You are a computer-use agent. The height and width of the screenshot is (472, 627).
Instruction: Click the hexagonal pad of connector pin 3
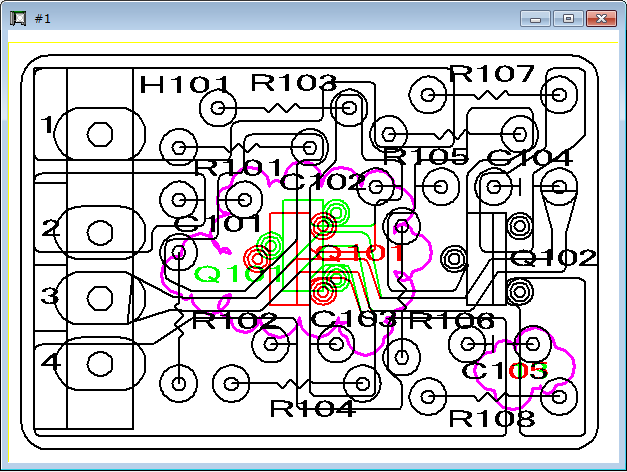click(99, 297)
